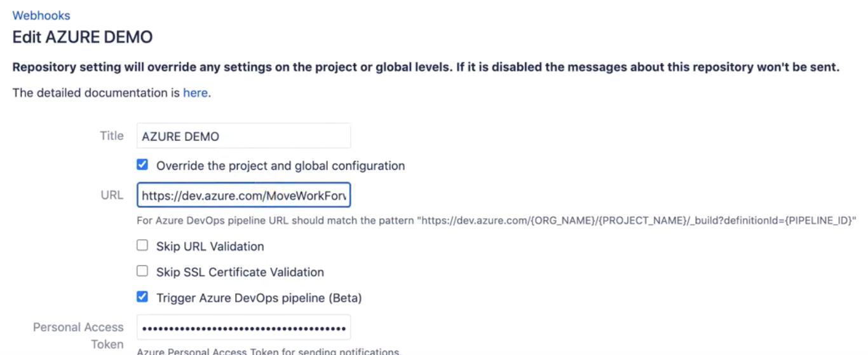This screenshot has width=868, height=355.
Task: Enable the Skip URL Validation checkbox
Action: (x=142, y=246)
